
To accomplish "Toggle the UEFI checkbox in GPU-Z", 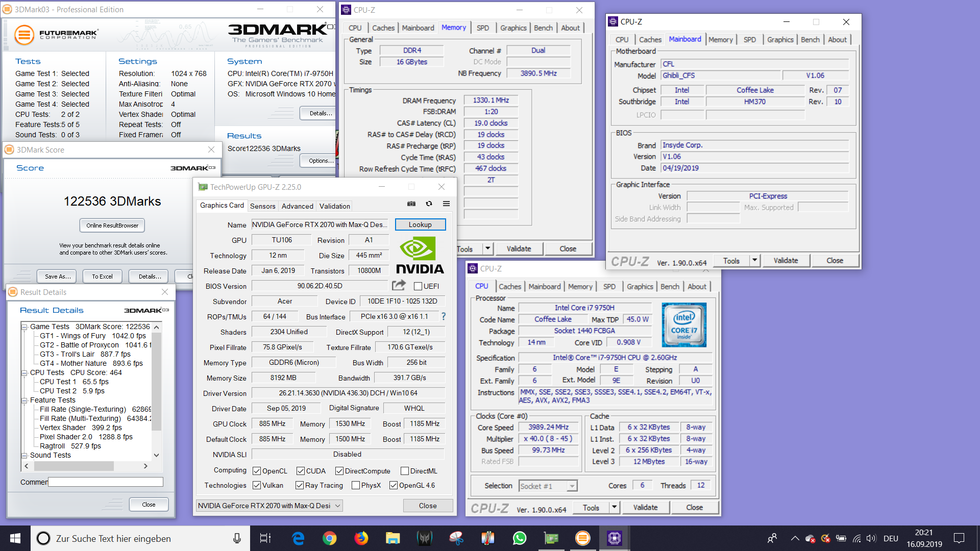I will (418, 286).
